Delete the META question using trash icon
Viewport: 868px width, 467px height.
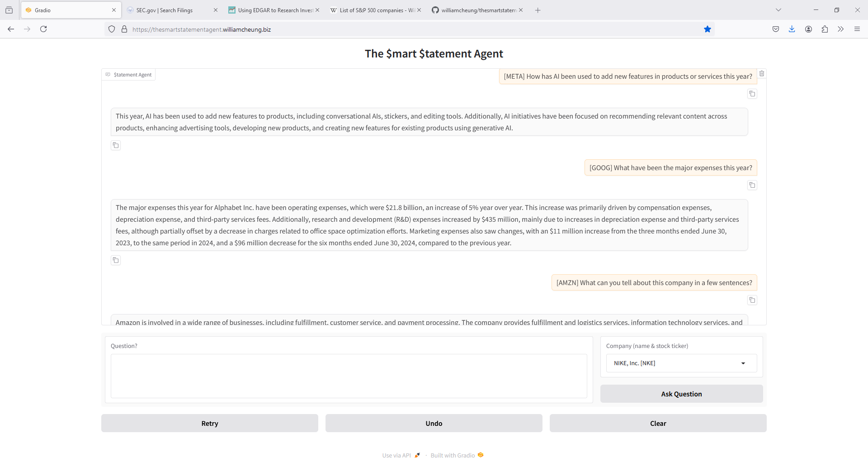(762, 73)
